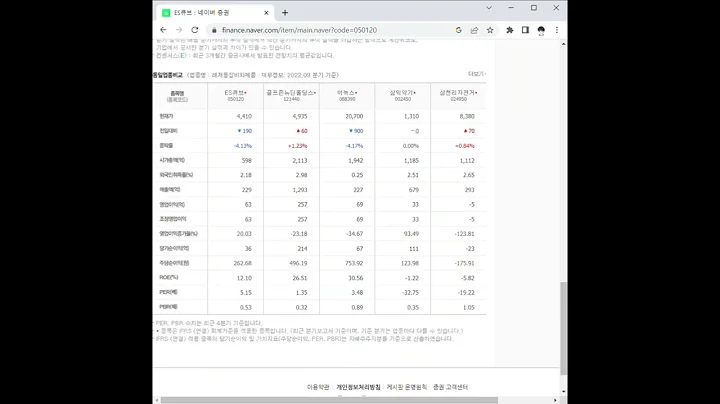Open the 이녹스 column header link
Viewport: 720px width, 404px height.
point(347,95)
